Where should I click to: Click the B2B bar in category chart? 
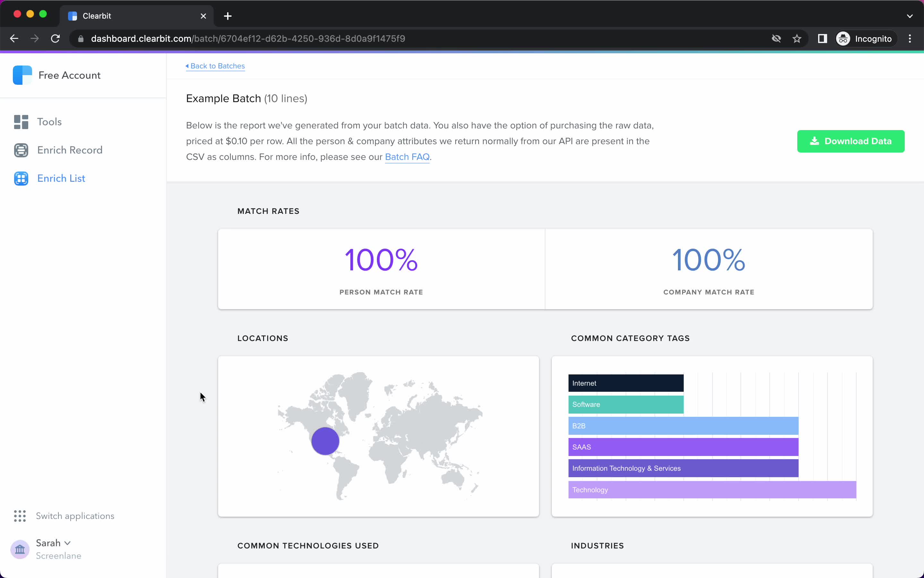click(683, 426)
